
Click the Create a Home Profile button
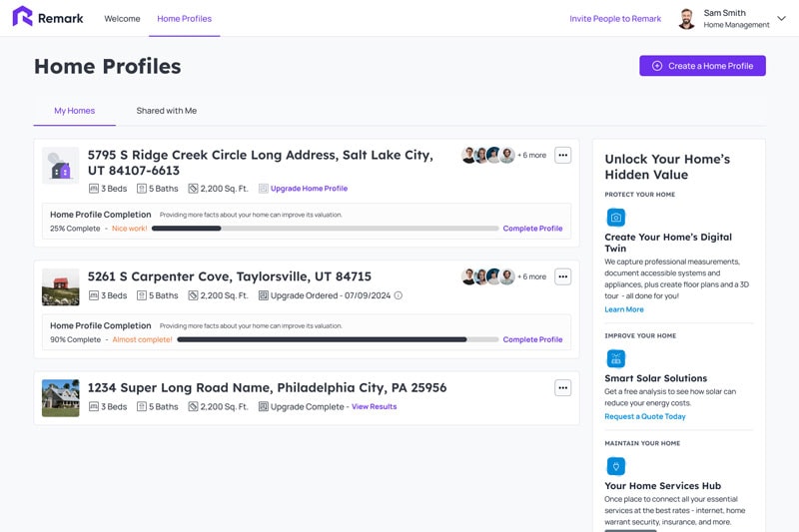(702, 66)
